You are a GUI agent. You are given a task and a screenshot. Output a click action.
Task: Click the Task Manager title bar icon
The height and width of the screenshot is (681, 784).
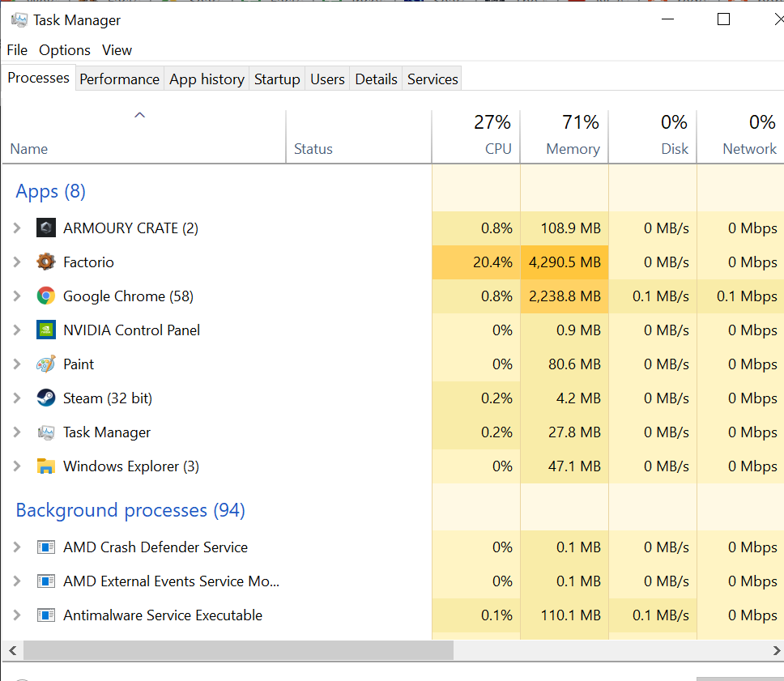click(19, 20)
